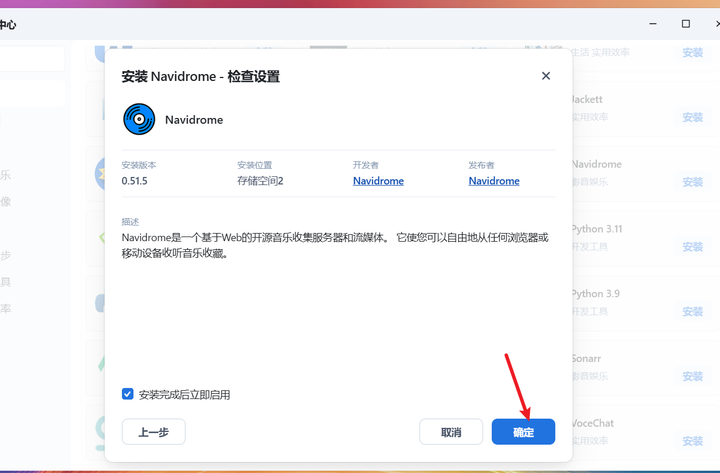Click the Navidrome description paragraph
The image size is (720, 473).
pyautogui.click(x=335, y=245)
